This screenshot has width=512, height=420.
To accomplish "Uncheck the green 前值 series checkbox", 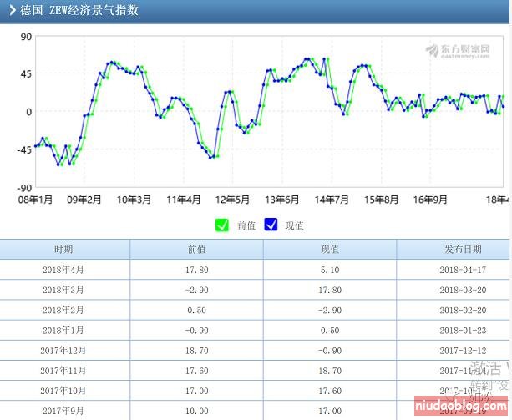I will point(222,225).
